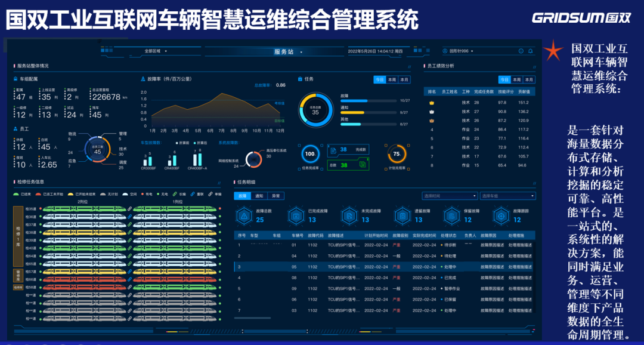Click the red train on 检66道 1列位

tap(175, 279)
